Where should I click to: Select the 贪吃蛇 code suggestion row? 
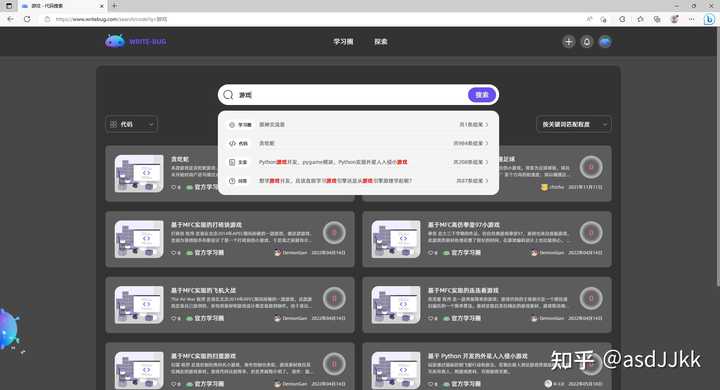(x=358, y=143)
